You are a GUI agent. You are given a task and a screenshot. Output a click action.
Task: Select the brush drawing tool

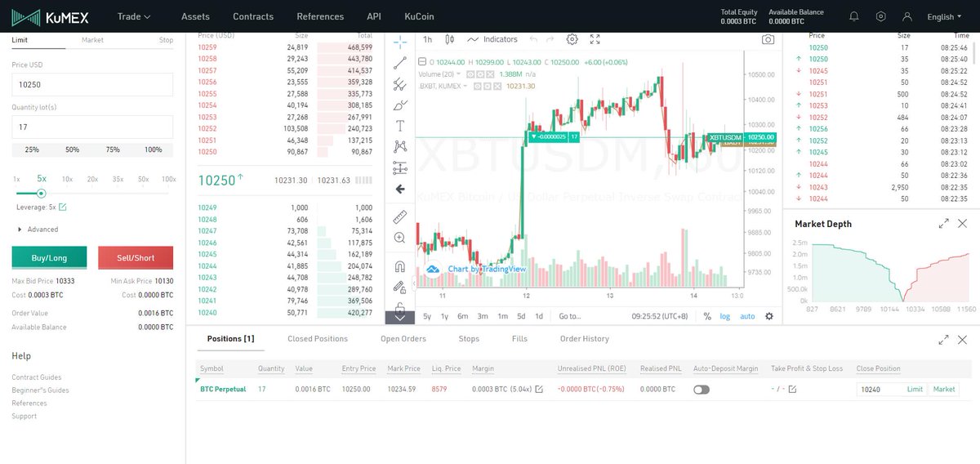(x=399, y=105)
